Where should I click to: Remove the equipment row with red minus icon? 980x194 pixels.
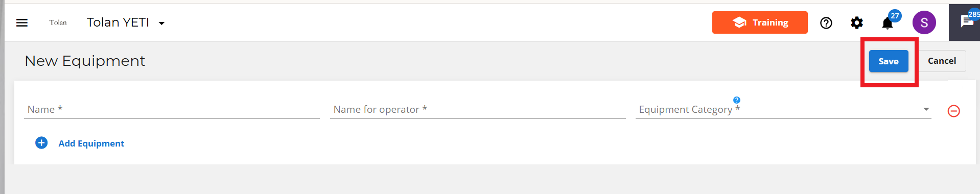954,111
